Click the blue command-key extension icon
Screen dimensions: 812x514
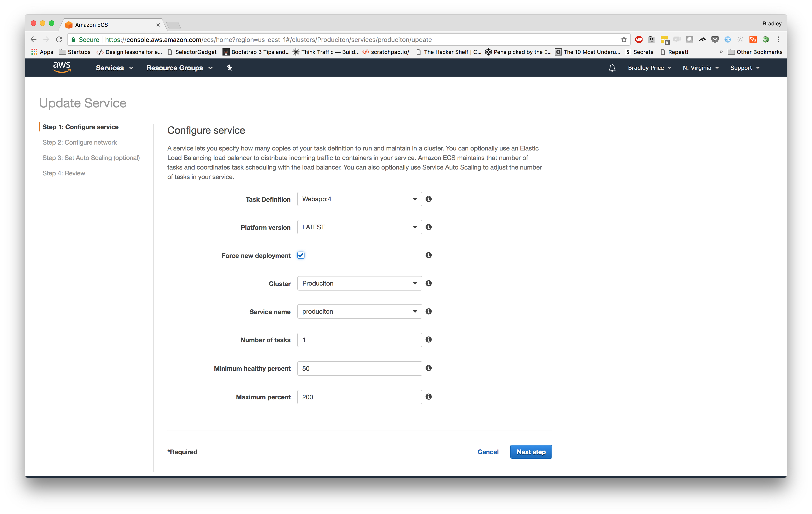(727, 39)
